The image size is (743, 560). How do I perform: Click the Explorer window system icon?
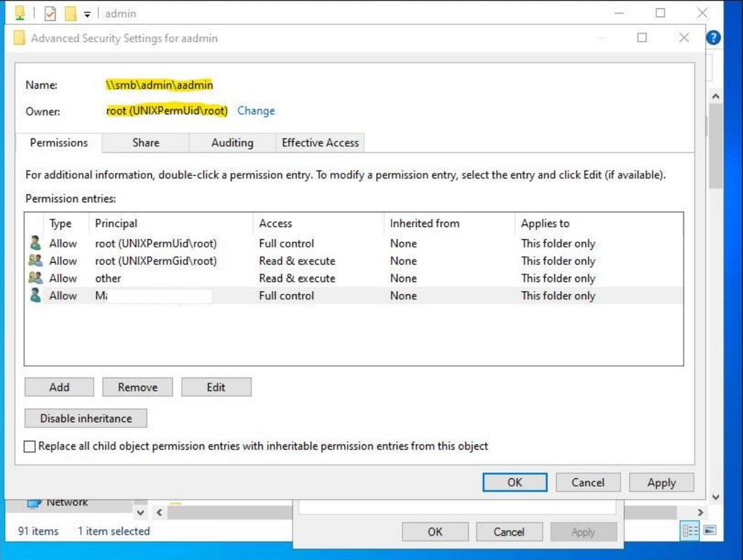pyautogui.click(x=19, y=13)
